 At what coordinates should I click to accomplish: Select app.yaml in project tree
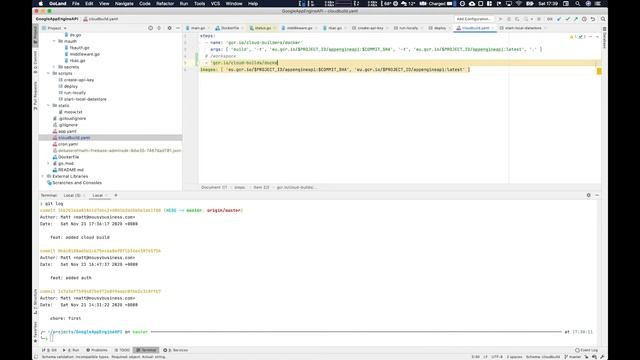pos(67,131)
